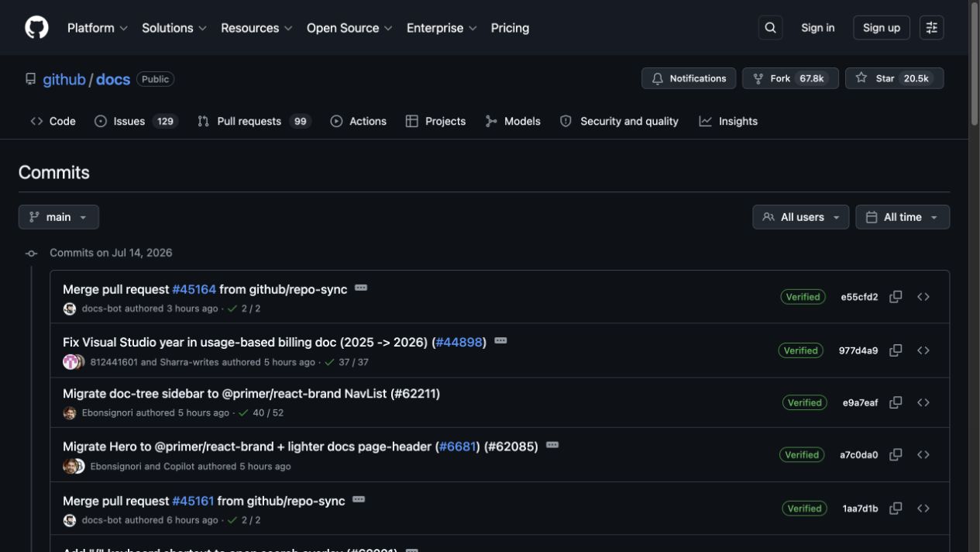Open the Pricing page
The width and height of the screenshot is (980, 552).
tap(510, 28)
